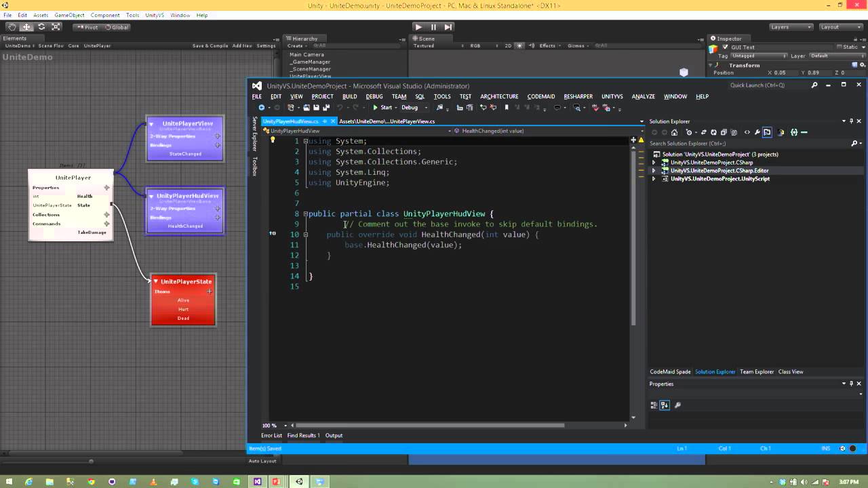Toggle Global handle rotation in Unity
868x488 pixels.
[x=117, y=27]
